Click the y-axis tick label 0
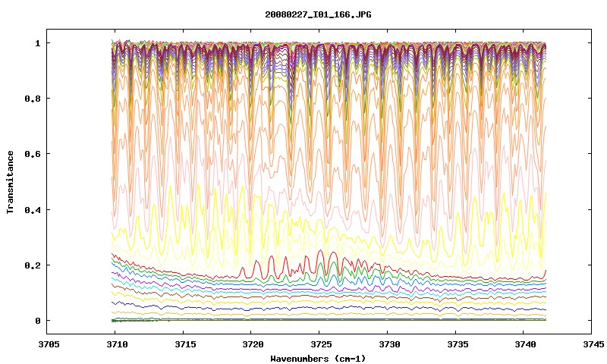Viewport: 607px width, 364px height. coord(37,321)
